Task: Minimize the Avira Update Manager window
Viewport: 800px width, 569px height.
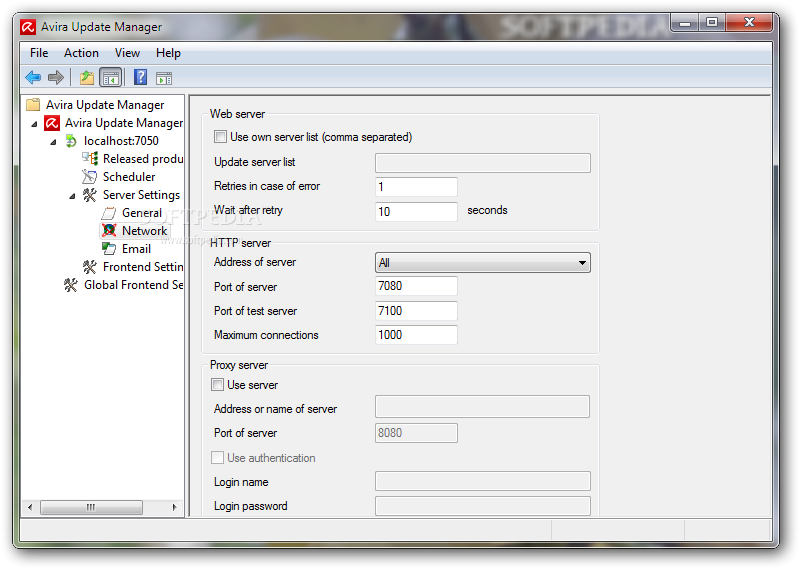Action: [x=685, y=22]
